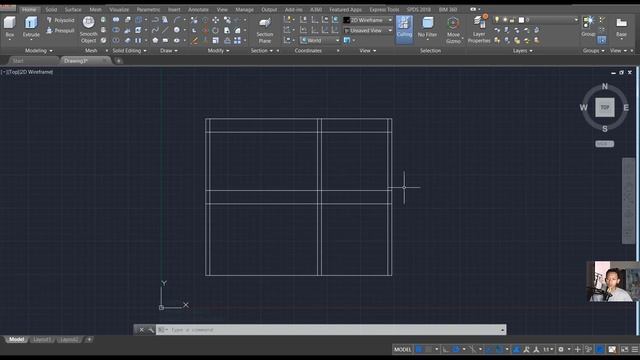The image size is (640, 360).
Task: Switch to the Layout1 tab
Action: (x=42, y=340)
